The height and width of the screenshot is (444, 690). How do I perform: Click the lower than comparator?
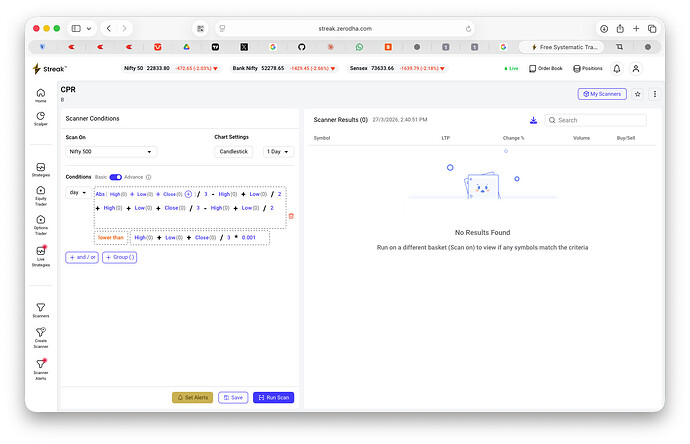[x=110, y=238]
